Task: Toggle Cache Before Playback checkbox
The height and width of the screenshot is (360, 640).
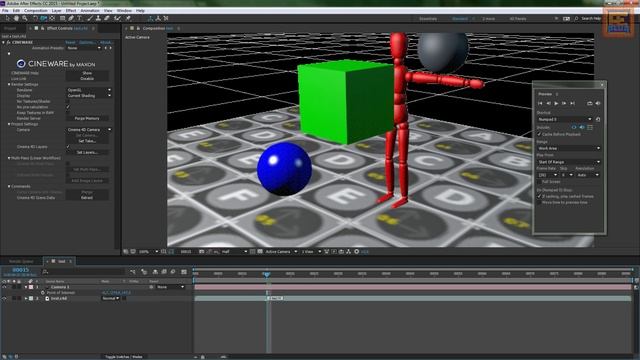Action: tap(539, 134)
